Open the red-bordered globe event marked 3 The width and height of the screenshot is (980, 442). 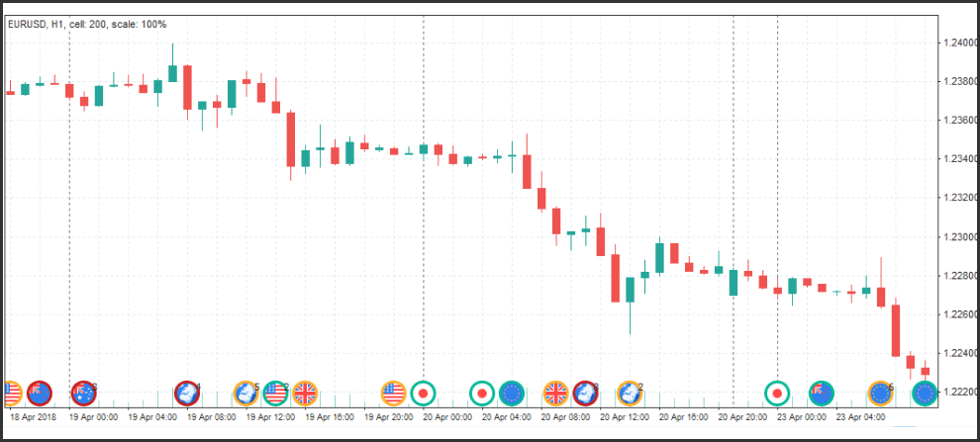585,394
